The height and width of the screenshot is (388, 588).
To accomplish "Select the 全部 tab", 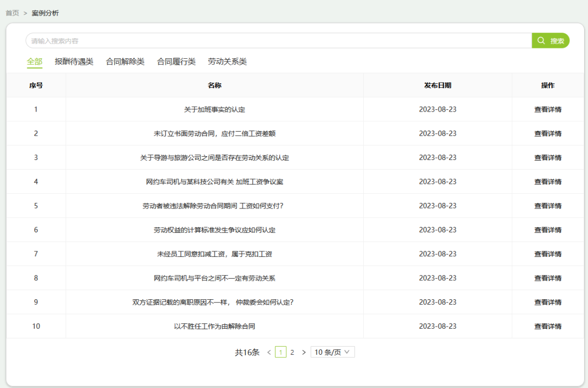I will 34,62.
